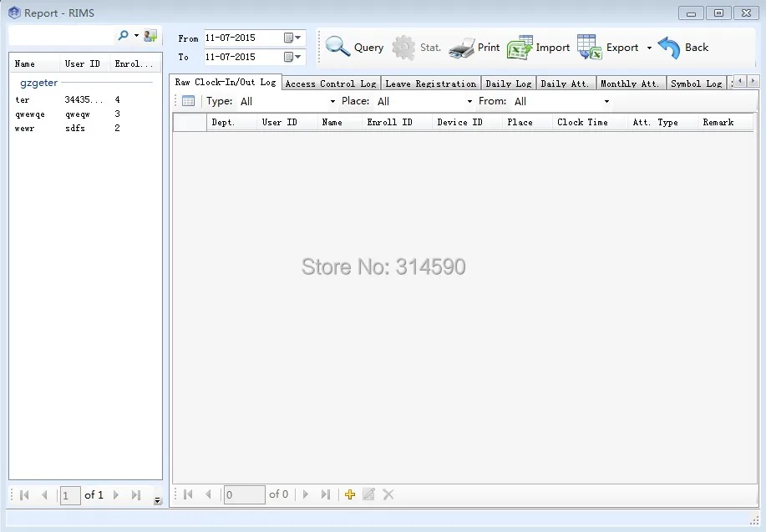Open the Leave Registration tab
The width and height of the screenshot is (766, 532).
point(431,84)
